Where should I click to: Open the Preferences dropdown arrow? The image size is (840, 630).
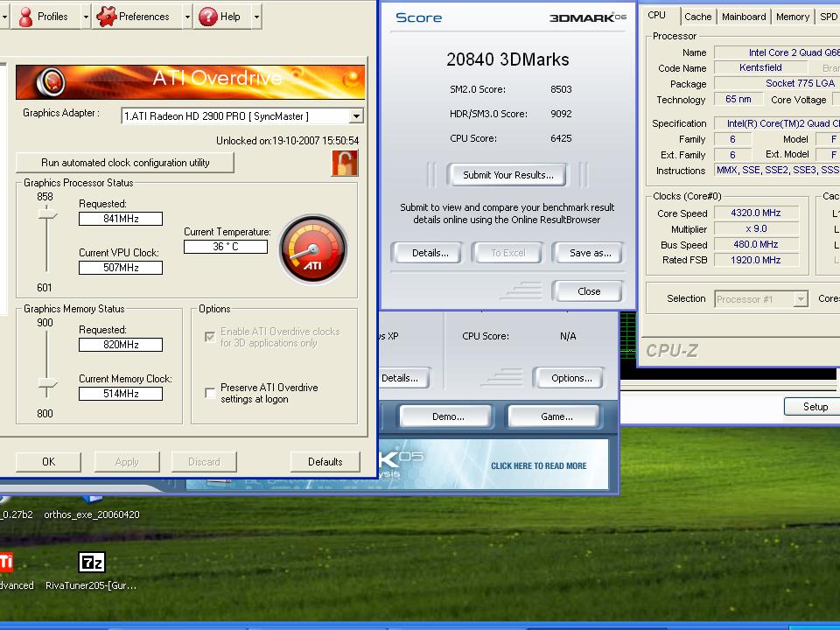(187, 17)
